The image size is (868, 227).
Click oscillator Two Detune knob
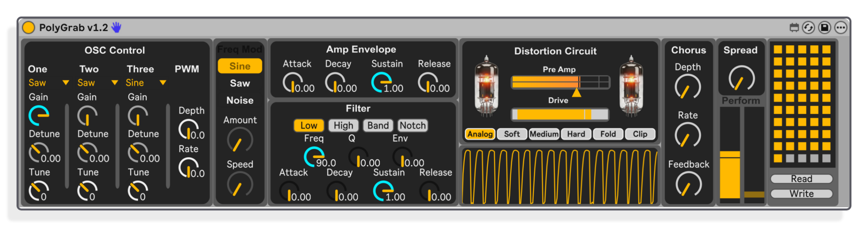coord(87,153)
